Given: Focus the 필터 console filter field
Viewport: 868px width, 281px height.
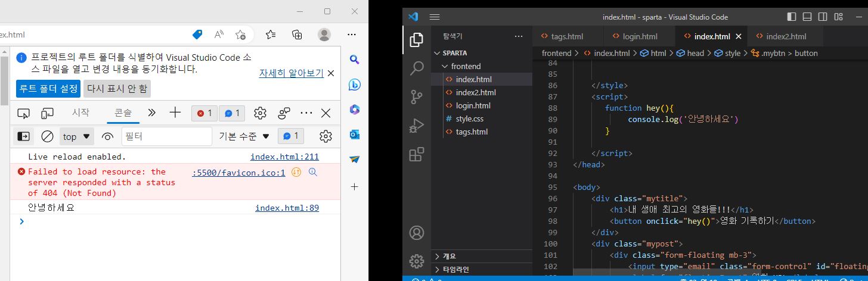Looking at the screenshot, I should tap(167, 136).
